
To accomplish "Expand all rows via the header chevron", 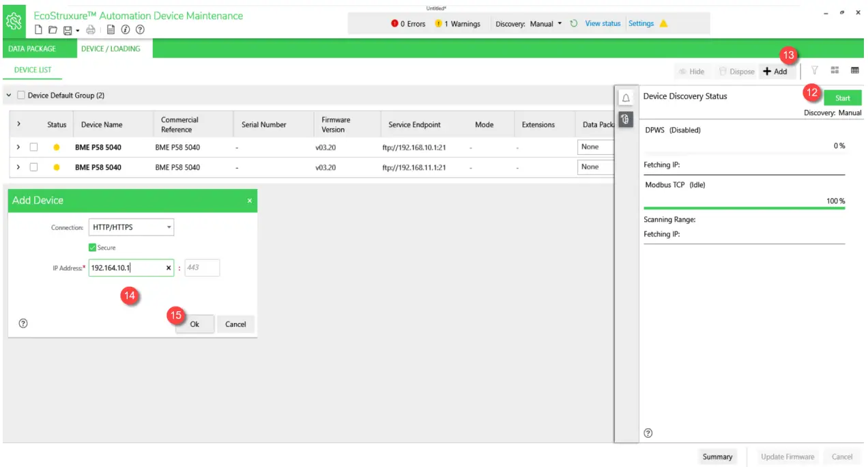I will pos(18,124).
